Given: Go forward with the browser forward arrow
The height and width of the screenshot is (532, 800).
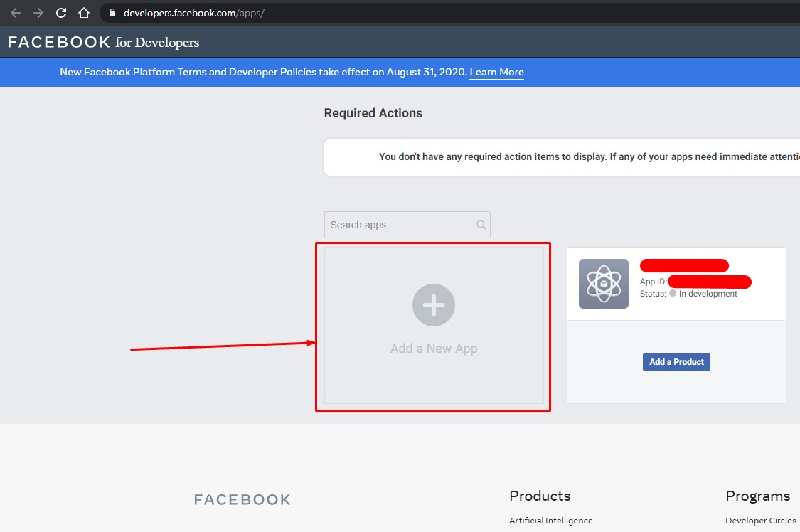Looking at the screenshot, I should [x=38, y=14].
